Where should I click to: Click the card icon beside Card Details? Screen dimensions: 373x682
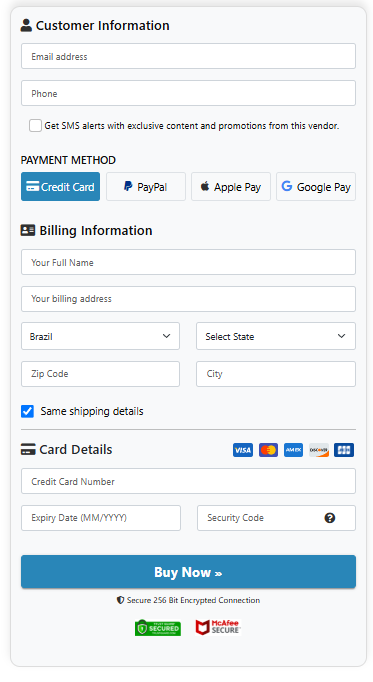tap(28, 449)
